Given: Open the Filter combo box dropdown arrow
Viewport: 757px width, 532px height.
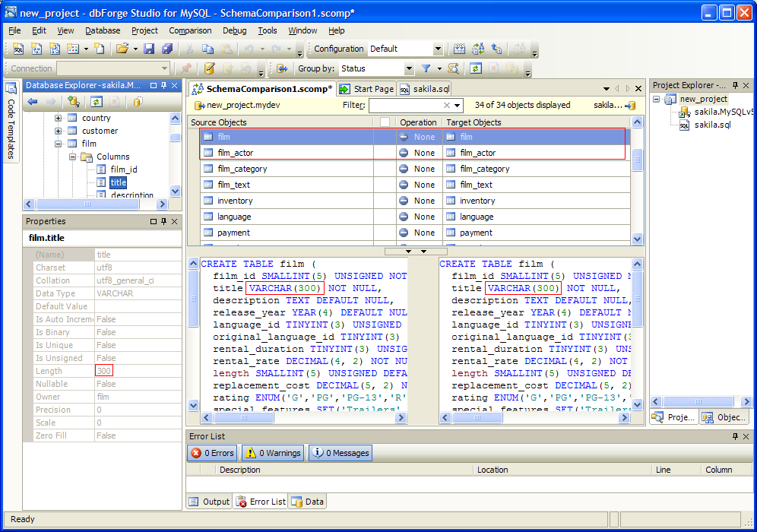Looking at the screenshot, I should (458, 105).
